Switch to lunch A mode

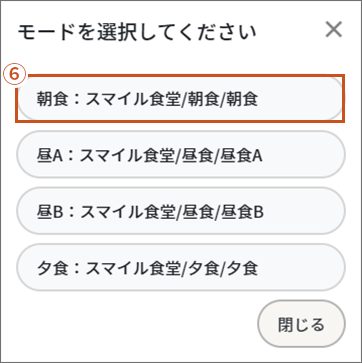[181, 155]
